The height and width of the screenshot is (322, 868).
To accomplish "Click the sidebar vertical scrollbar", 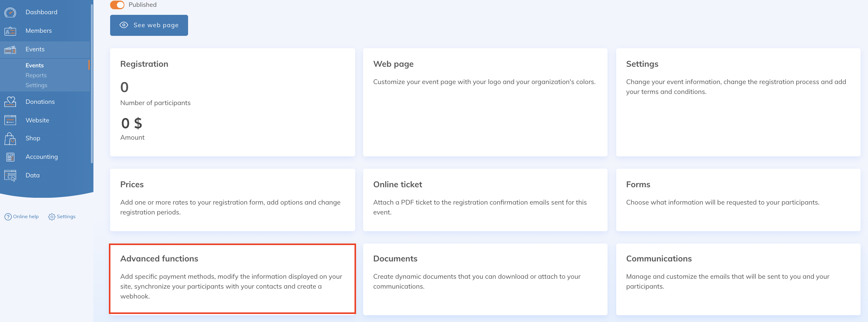I will 92,84.
